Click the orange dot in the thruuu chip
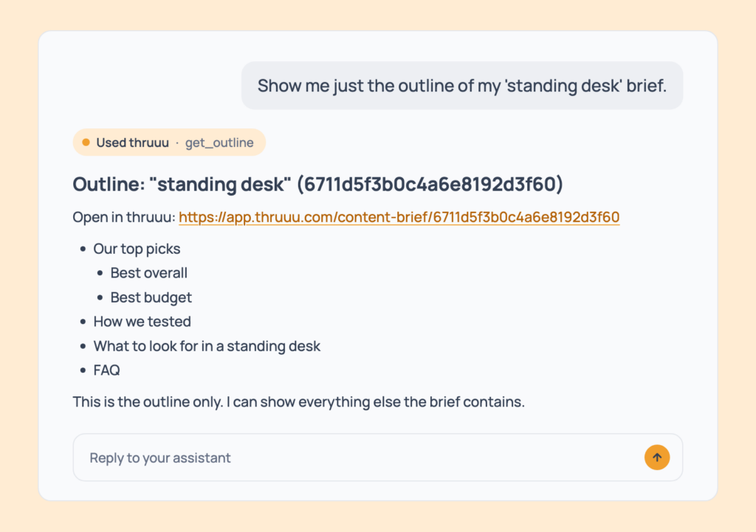 (x=86, y=142)
